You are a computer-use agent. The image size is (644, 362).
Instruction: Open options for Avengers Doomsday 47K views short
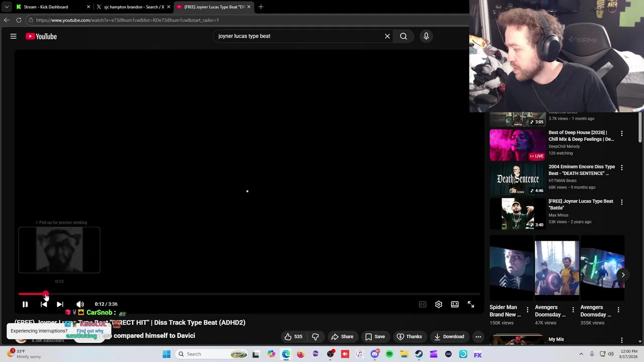[573, 310]
